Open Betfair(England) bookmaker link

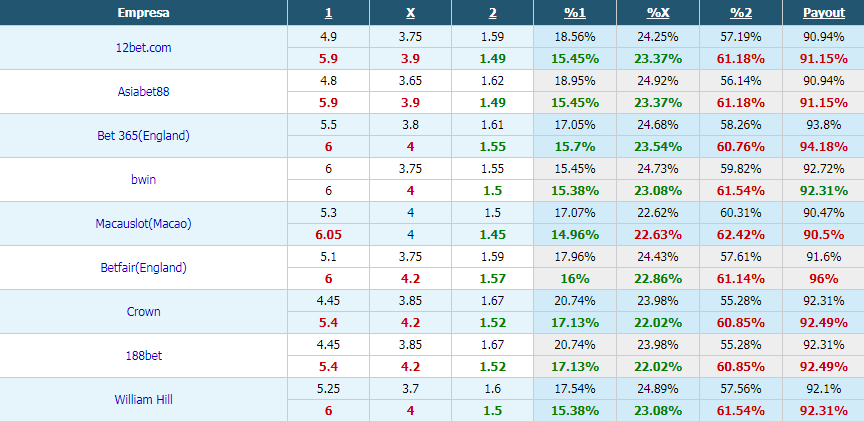coord(143,268)
